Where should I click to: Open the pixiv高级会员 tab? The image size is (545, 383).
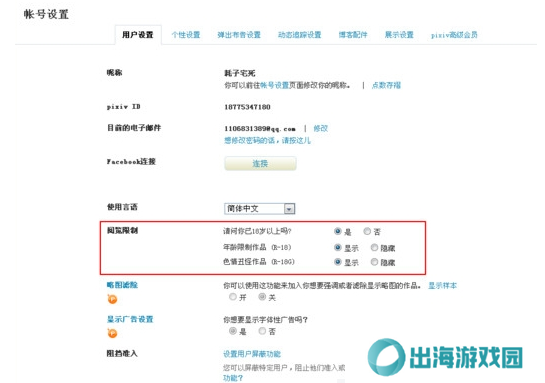(454, 35)
